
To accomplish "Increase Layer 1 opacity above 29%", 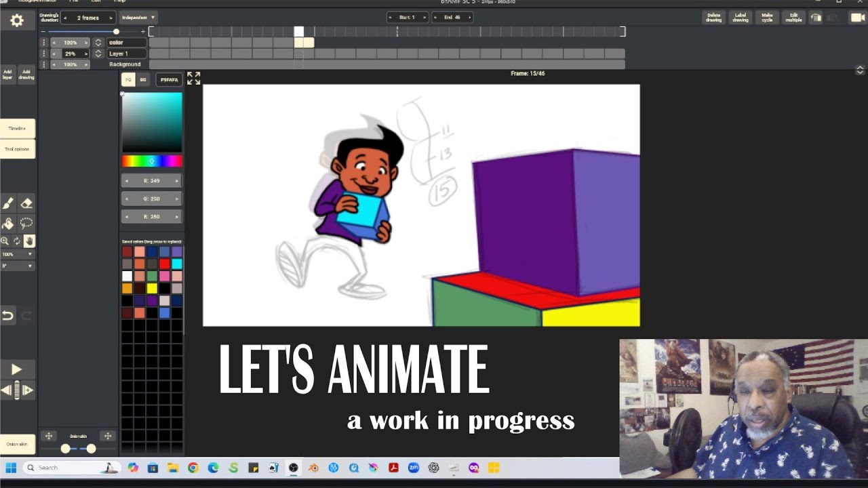I will [x=86, y=54].
